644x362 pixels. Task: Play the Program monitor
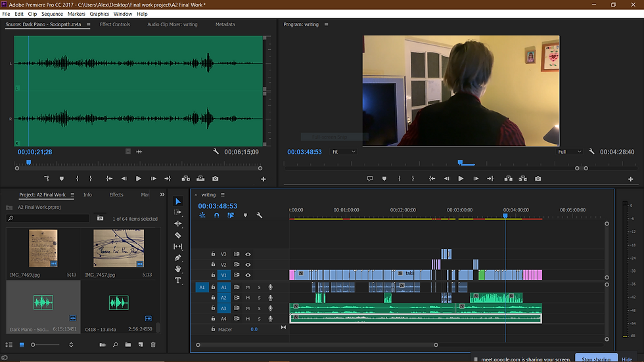pos(461,179)
